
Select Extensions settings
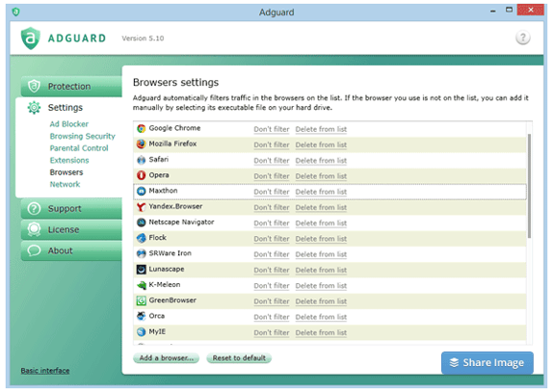click(x=69, y=161)
